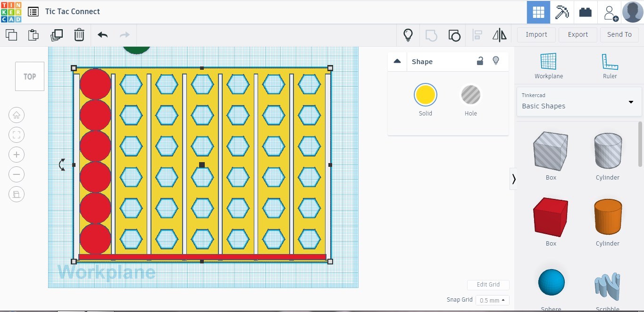Click the Duplicate and repeat icon
Image resolution: width=644 pixels, height=312 pixels.
57,35
